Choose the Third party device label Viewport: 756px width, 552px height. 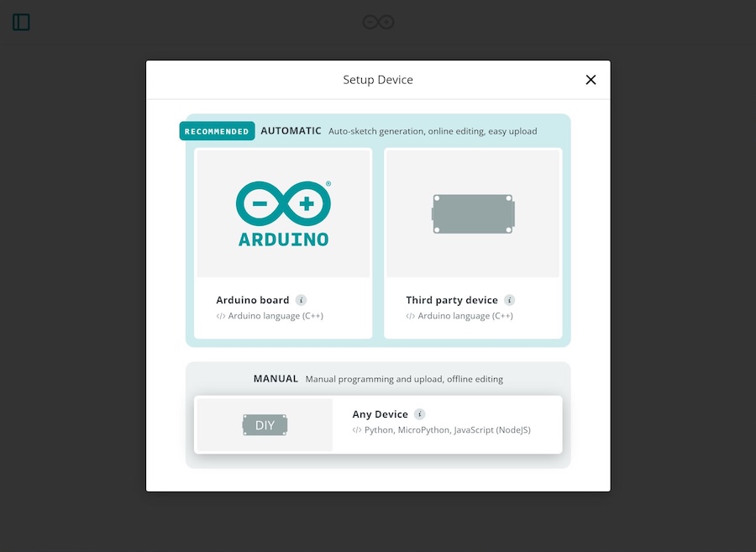(451, 300)
